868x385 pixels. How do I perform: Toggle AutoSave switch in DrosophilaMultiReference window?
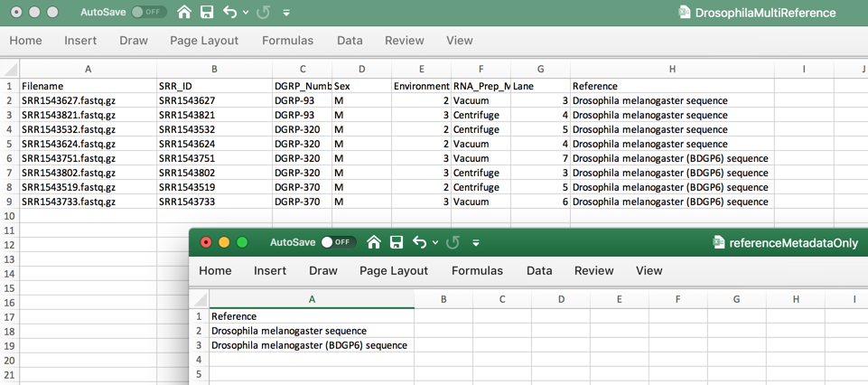coord(148,13)
